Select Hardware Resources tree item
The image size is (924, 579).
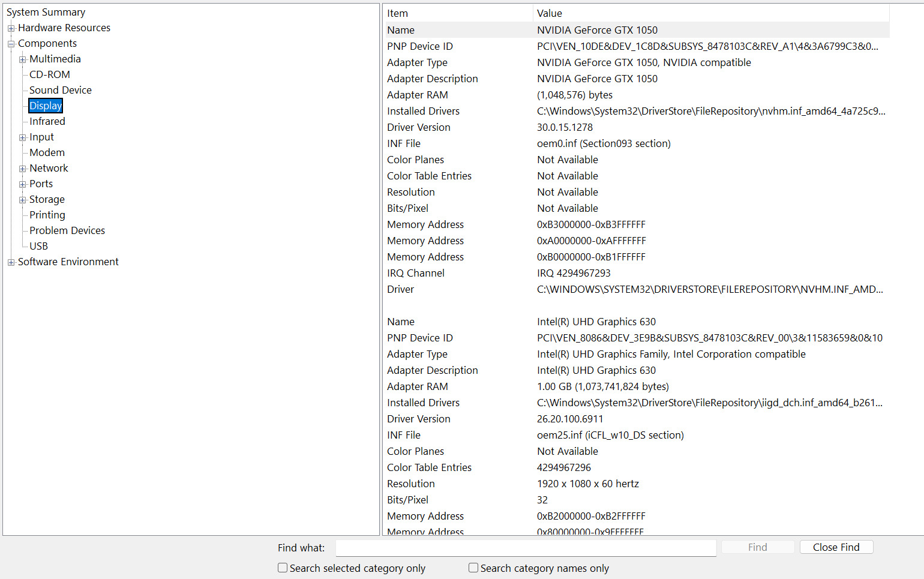[64, 28]
